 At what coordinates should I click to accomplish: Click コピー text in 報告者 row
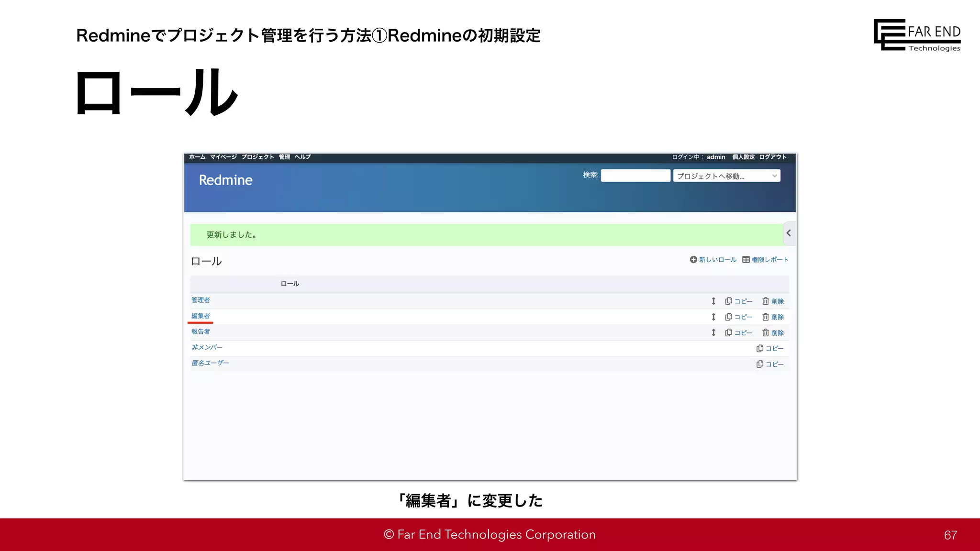743,333
